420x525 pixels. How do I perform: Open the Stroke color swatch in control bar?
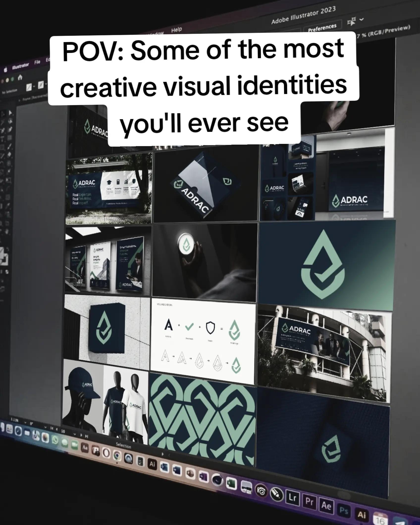click(41, 85)
